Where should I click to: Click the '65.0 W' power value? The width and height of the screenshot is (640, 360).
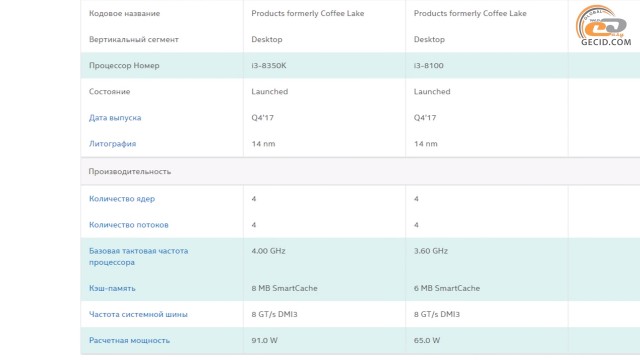(x=427, y=340)
